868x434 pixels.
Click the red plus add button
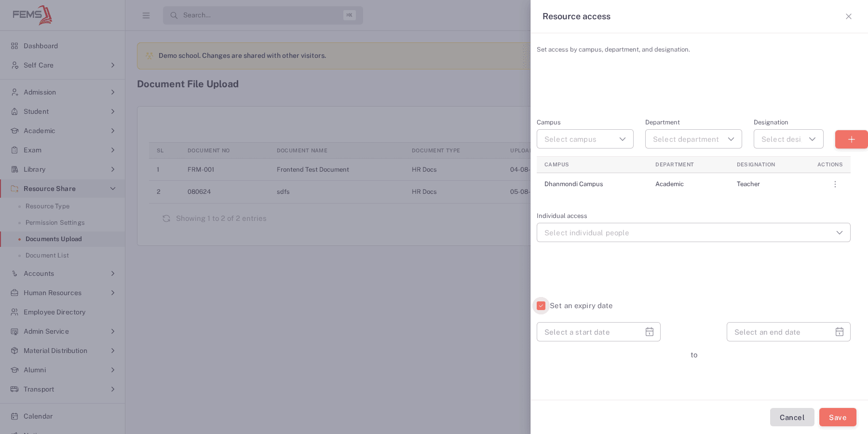[x=851, y=139]
